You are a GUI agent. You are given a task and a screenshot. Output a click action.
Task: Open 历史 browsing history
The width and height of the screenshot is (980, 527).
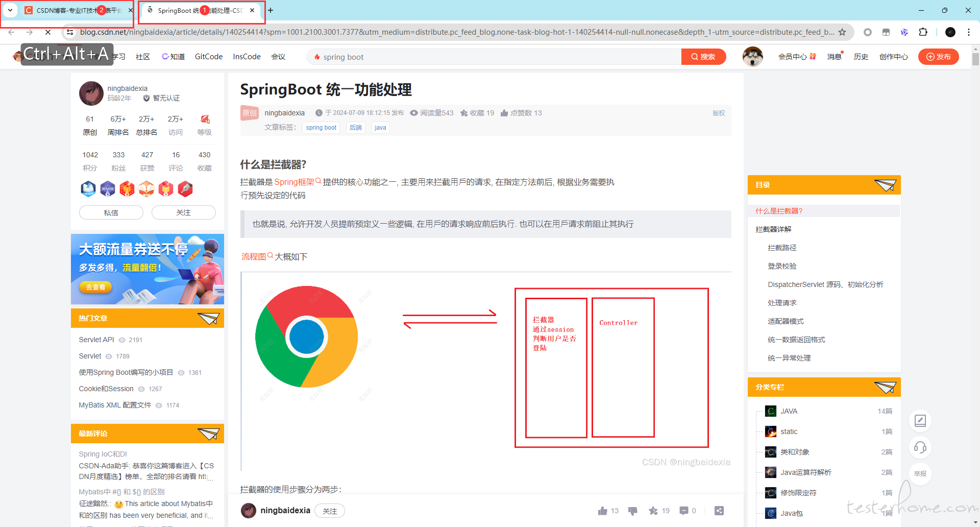pos(861,57)
